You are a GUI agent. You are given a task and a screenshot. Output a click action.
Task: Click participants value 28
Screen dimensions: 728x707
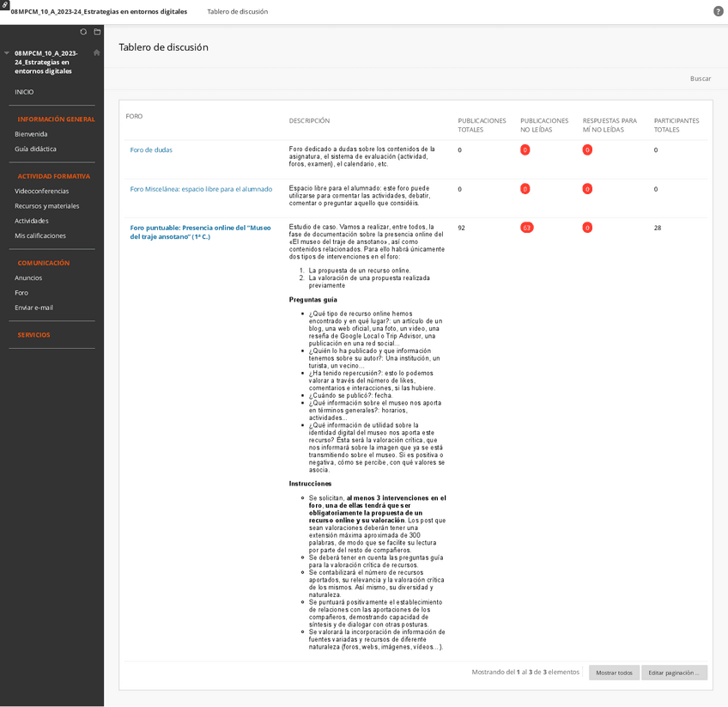click(658, 229)
